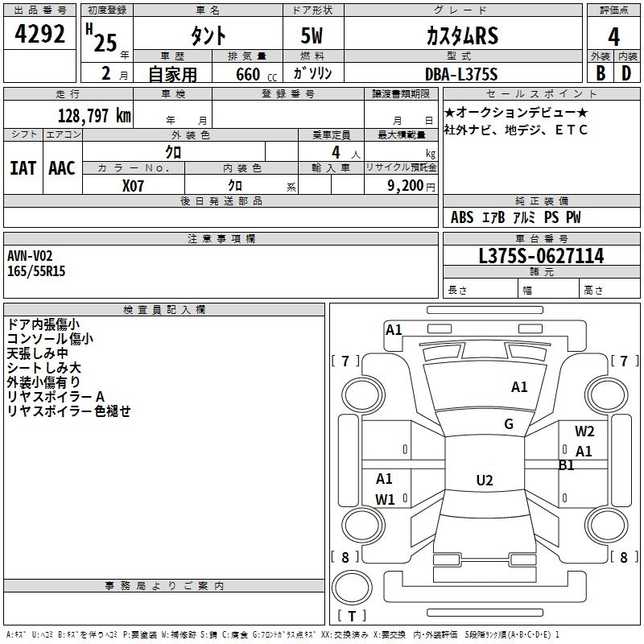Select the カスタムRS grade field
This screenshot has width=644, height=644.
coord(461,36)
